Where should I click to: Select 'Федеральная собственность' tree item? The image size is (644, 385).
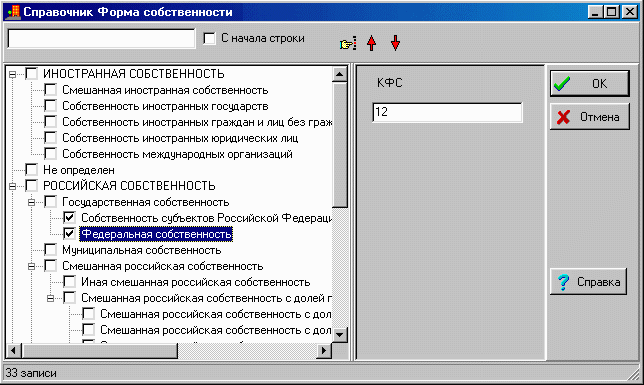click(x=156, y=234)
